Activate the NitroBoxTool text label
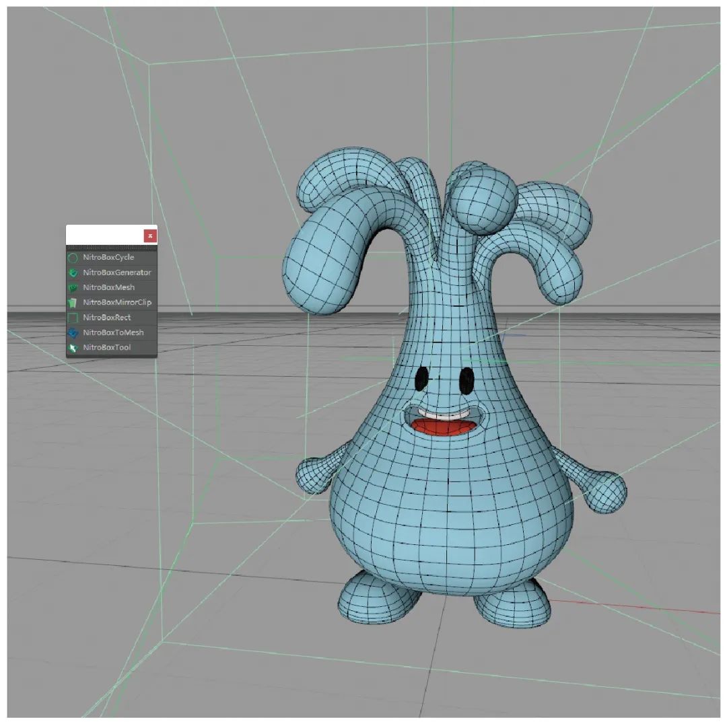This screenshot has height=728, width=727. [x=107, y=348]
